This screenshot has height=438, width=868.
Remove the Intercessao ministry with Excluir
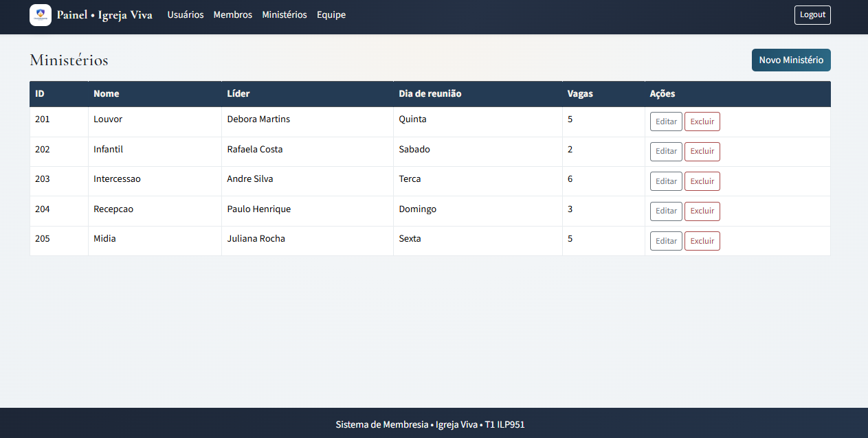tap(702, 181)
